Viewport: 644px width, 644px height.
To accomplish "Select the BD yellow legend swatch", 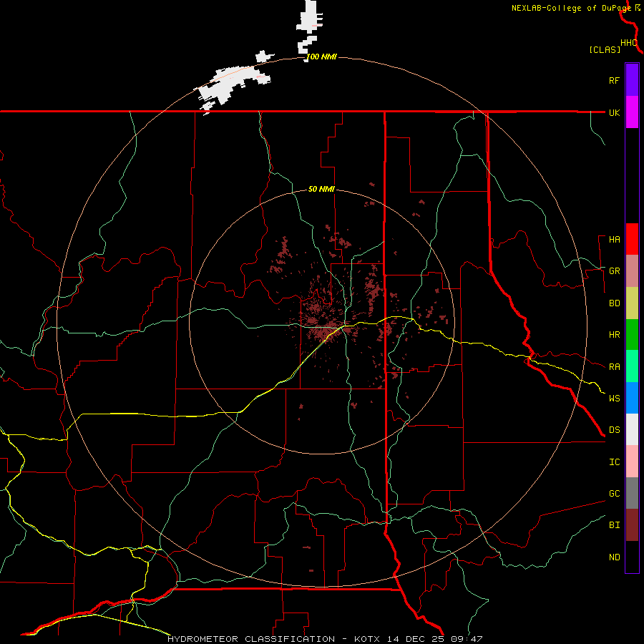I will tap(632, 303).
